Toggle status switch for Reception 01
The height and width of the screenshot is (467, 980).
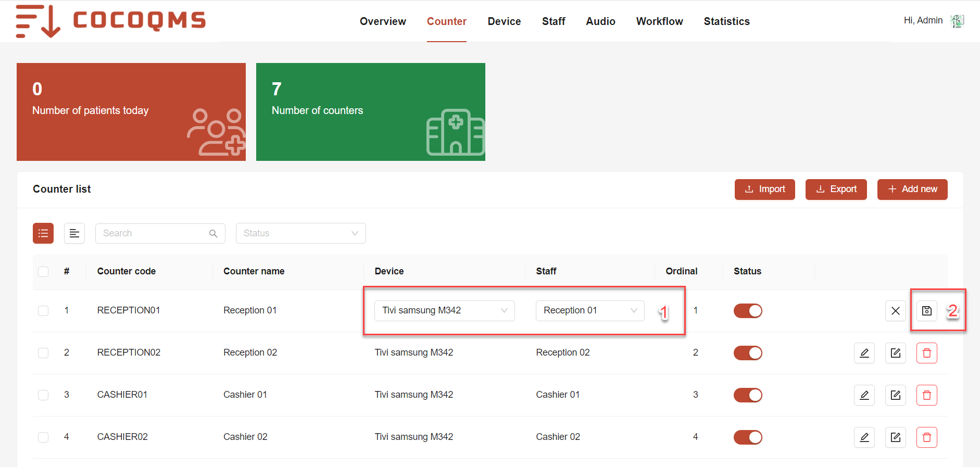coord(748,311)
